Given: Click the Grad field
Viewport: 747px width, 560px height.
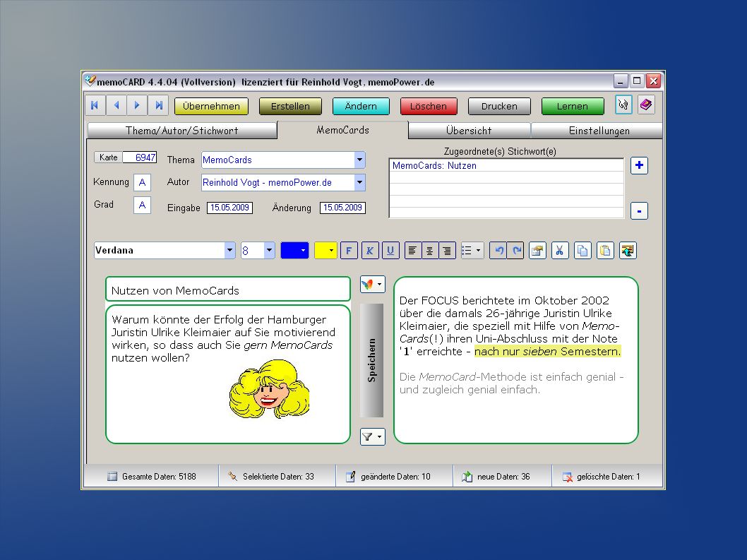Looking at the screenshot, I should (142, 205).
